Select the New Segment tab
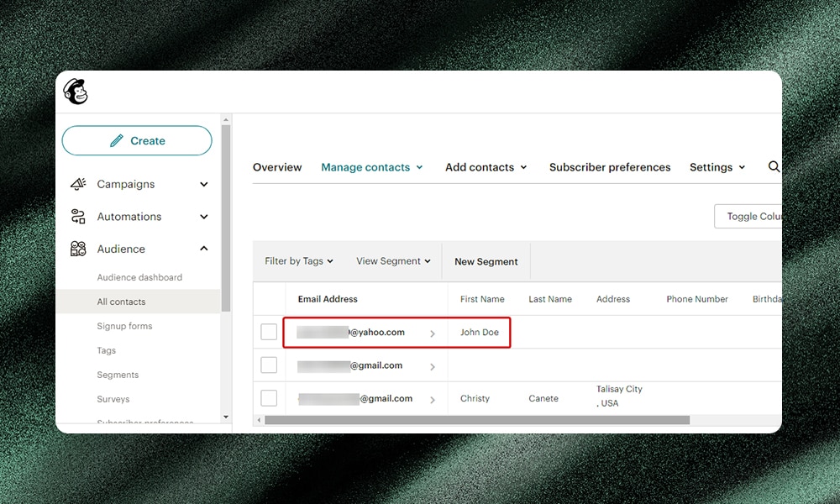Screen dimensions: 840x504 (x=486, y=261)
